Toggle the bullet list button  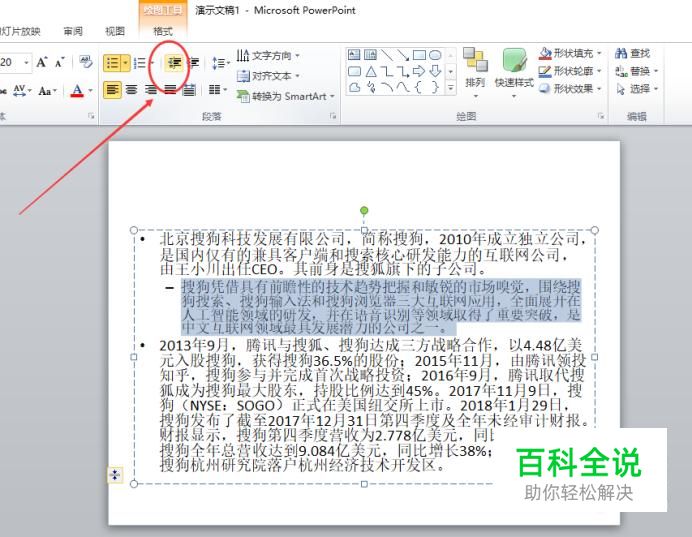coord(112,63)
